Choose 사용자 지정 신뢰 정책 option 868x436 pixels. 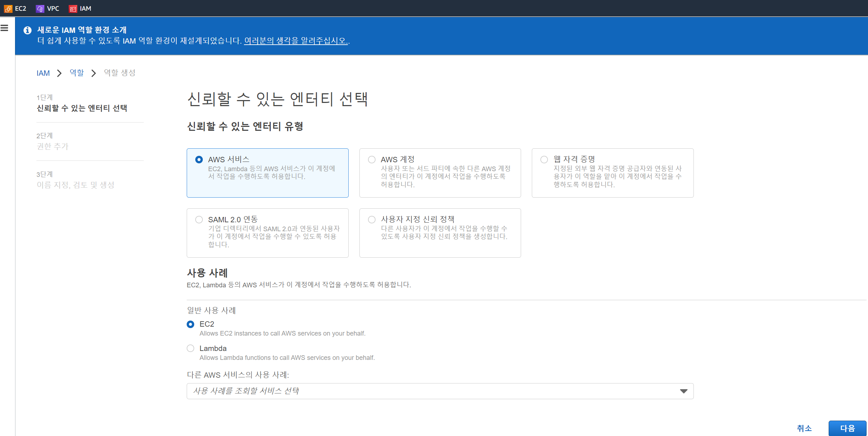pyautogui.click(x=372, y=220)
